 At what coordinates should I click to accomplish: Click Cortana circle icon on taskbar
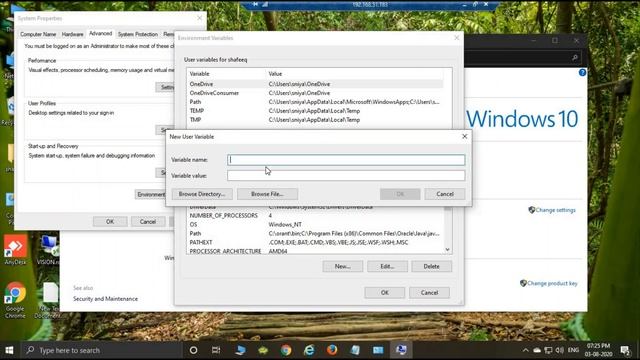click(193, 350)
